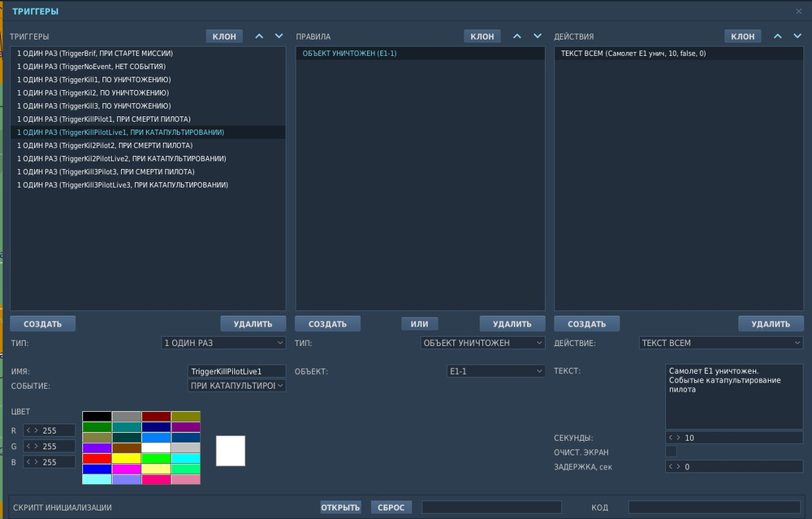Expand the СОБЫТИЕ dropdown
Screen dimensions: 812x519
click(236, 386)
